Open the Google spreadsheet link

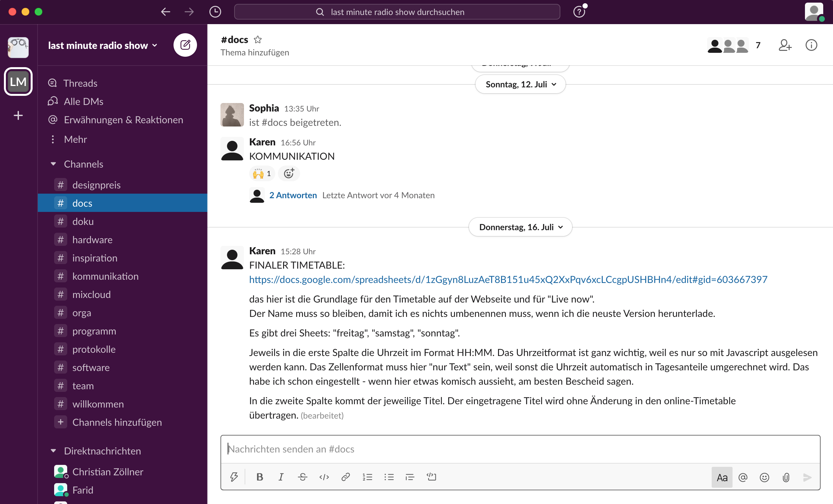click(x=508, y=279)
